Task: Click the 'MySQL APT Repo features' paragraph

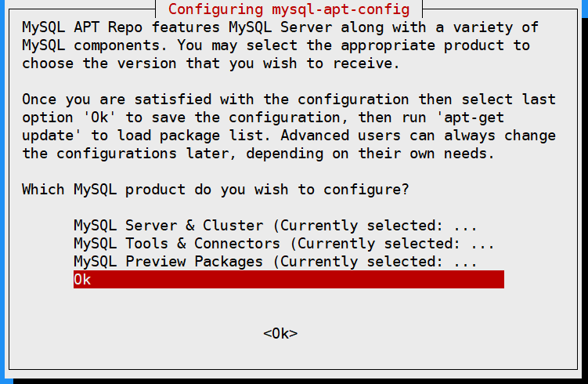Action: 280,45
